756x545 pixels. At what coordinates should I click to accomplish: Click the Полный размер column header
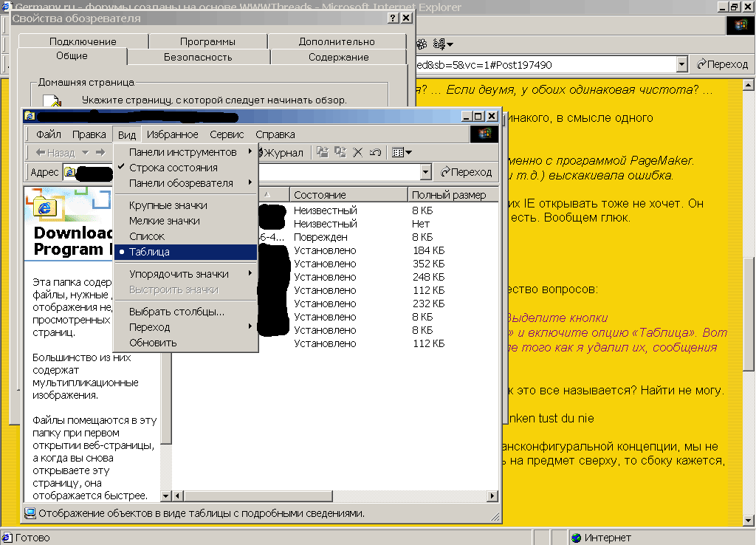[x=448, y=195]
